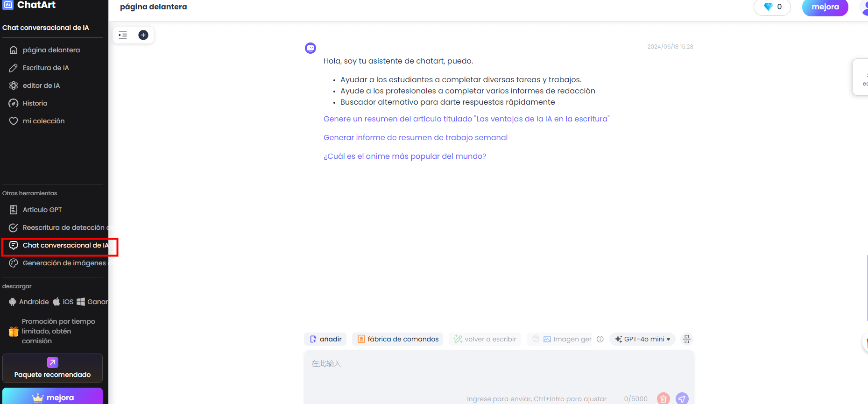Open the limited time promotion gift

(x=14, y=331)
